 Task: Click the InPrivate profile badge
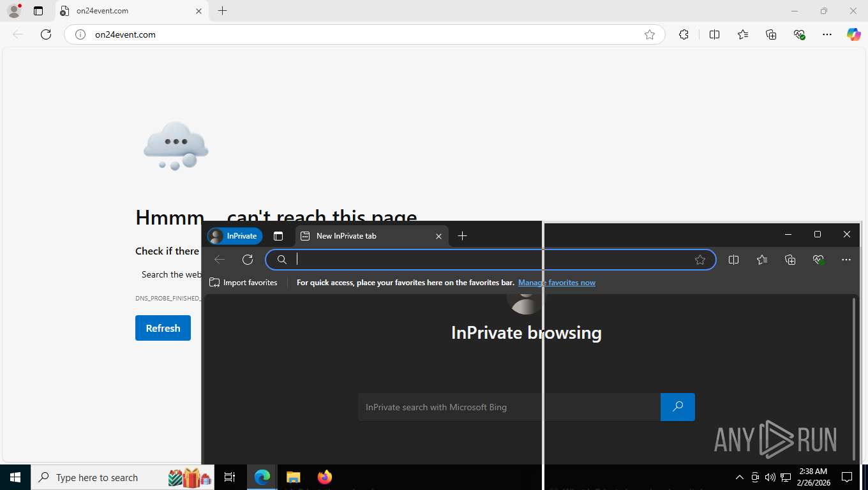235,236
